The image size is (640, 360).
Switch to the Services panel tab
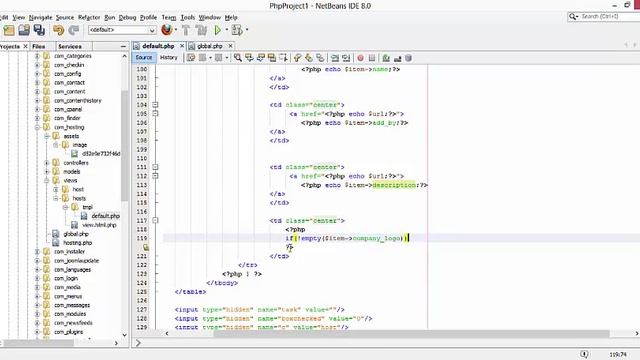pyautogui.click(x=70, y=47)
